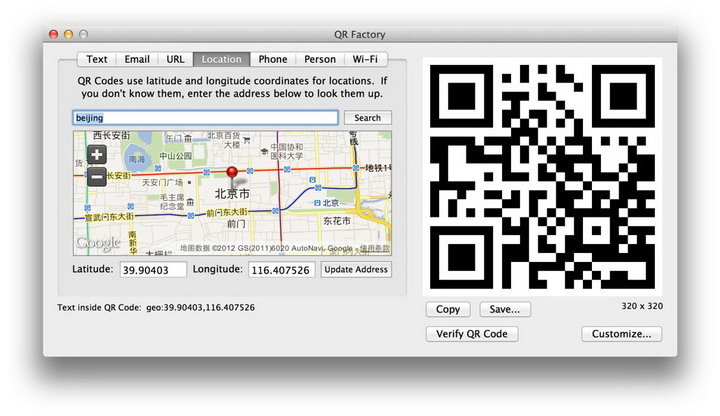Open the URL tab
The image size is (720, 416).
click(175, 59)
